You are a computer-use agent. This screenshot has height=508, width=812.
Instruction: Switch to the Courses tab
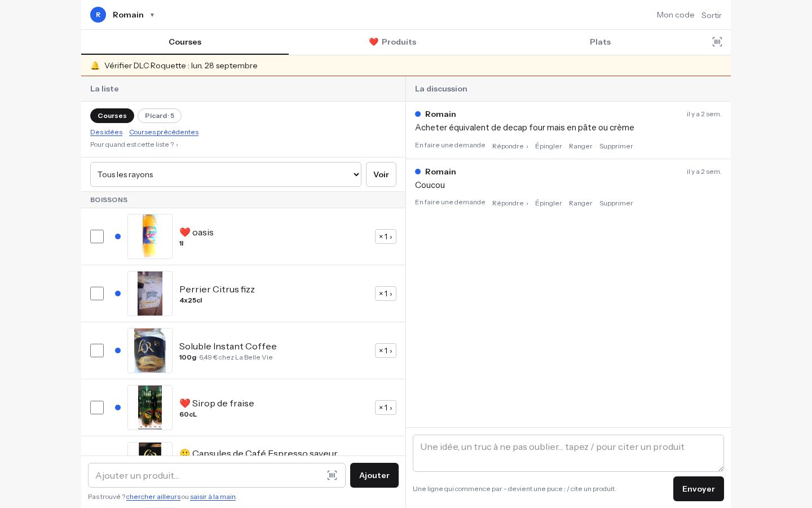(x=185, y=42)
